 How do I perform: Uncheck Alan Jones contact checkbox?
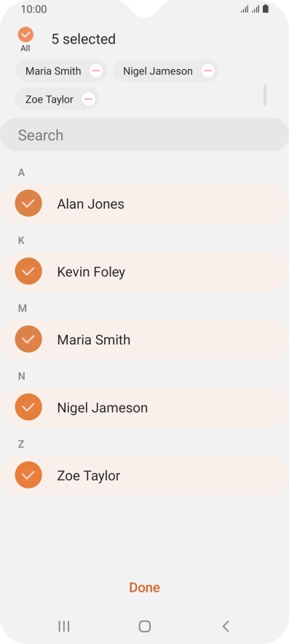(28, 204)
